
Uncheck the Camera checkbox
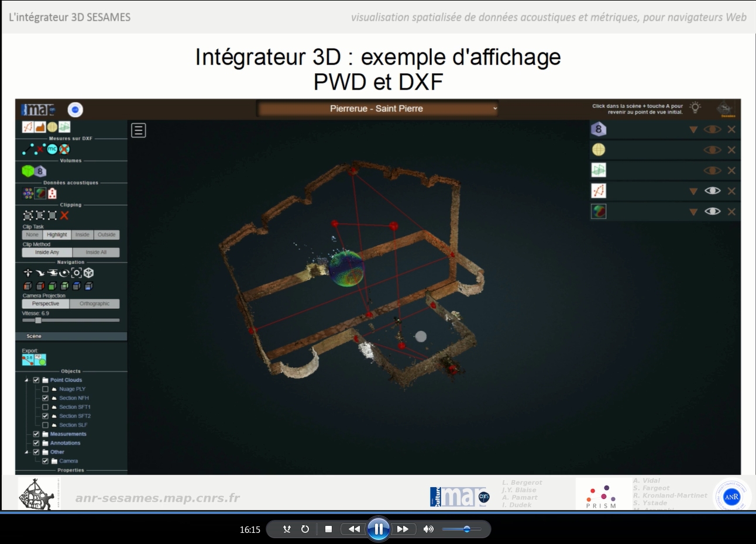pyautogui.click(x=45, y=461)
